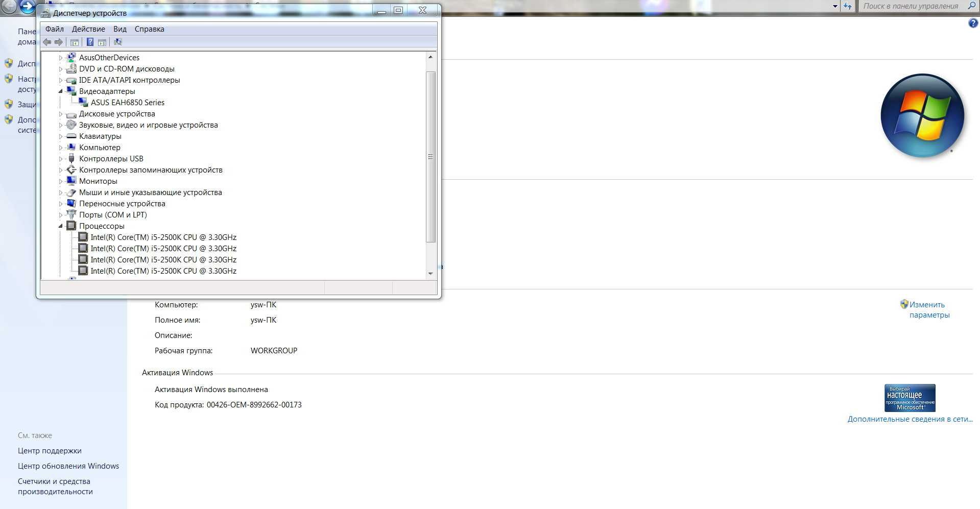Click the refresh icon beside the address bar

point(848,6)
